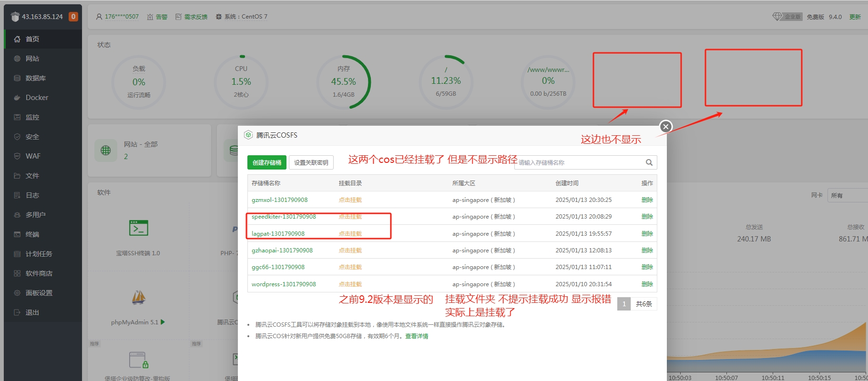
Task: Click the 计划任务 icon in sidebar
Action: [17, 254]
